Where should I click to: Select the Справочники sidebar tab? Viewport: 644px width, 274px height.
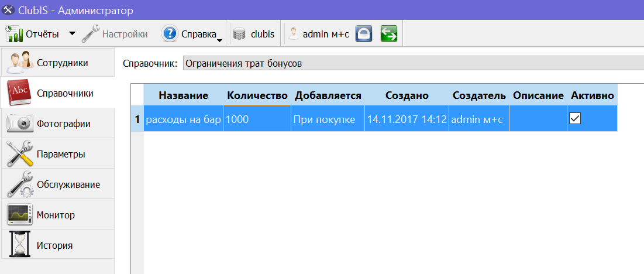point(57,93)
